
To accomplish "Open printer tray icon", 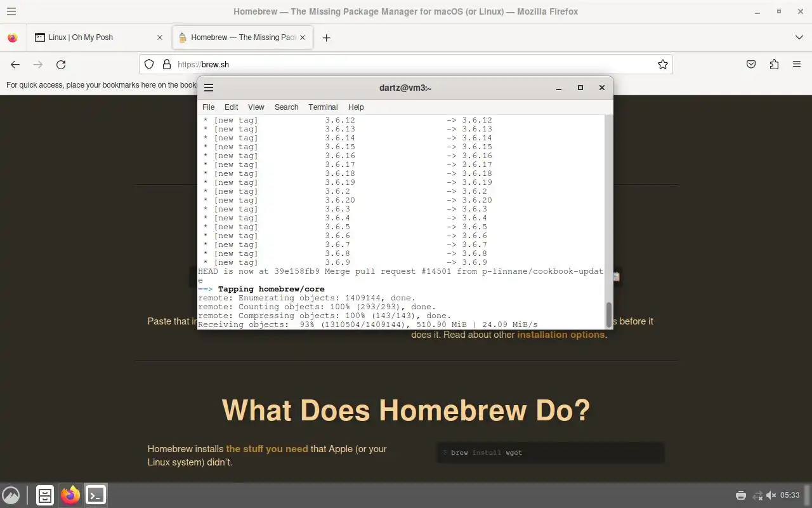I will pyautogui.click(x=740, y=495).
